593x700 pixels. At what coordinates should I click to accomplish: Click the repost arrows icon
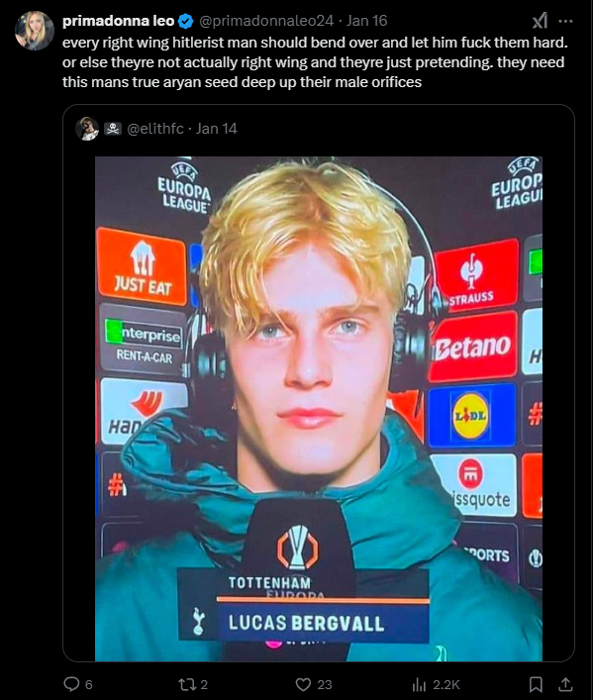[186, 684]
